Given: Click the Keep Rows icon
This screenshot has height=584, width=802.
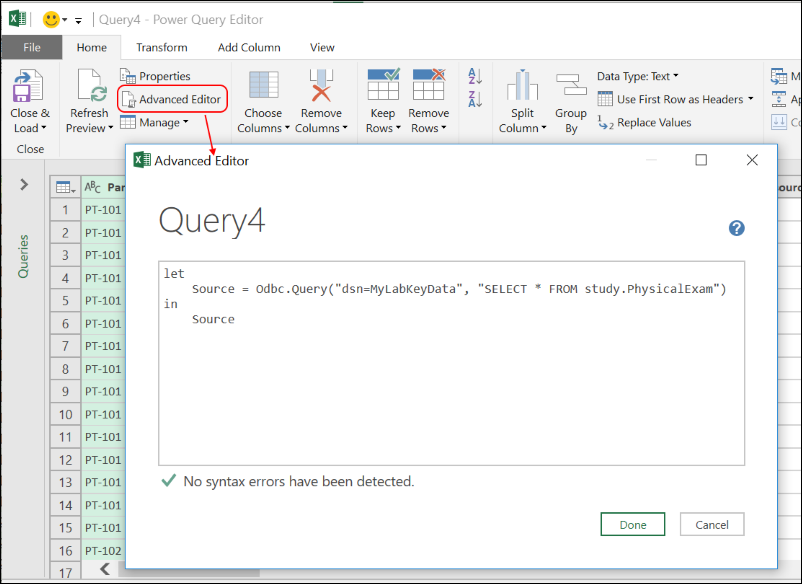Looking at the screenshot, I should coord(383,86).
